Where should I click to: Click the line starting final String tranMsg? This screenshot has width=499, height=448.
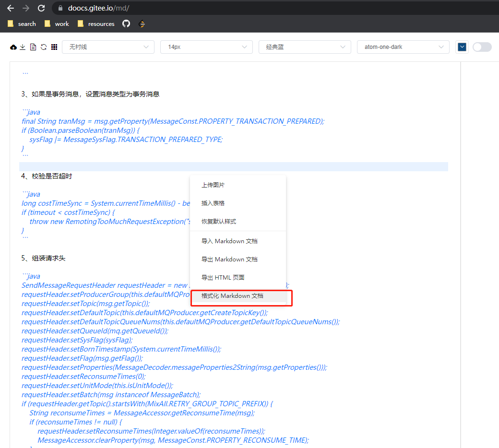pyautogui.click(x=173, y=121)
